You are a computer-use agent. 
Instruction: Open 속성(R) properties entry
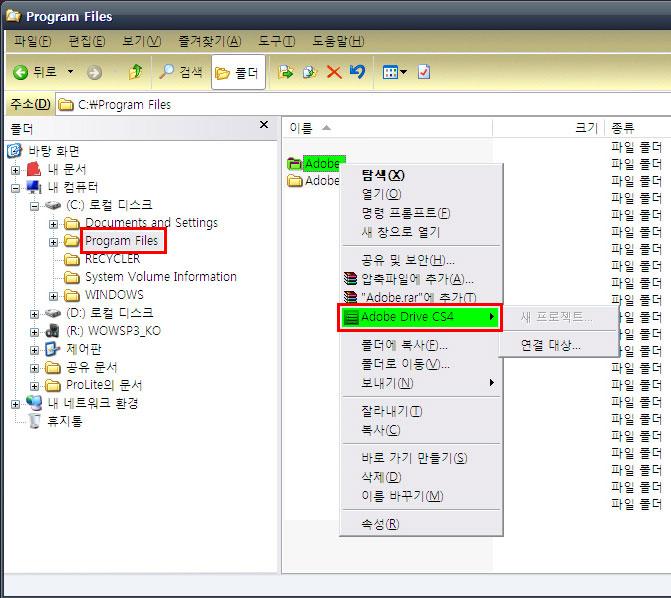click(x=421, y=524)
